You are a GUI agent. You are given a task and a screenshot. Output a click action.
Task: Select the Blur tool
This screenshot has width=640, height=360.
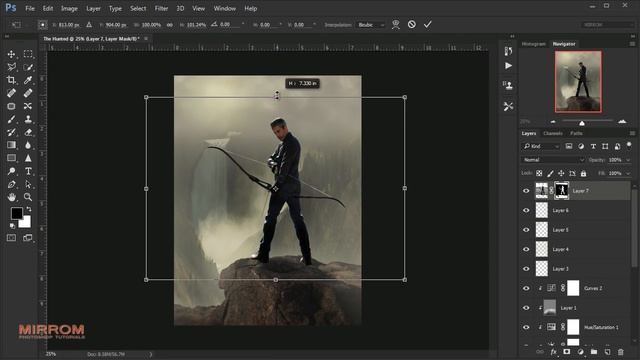[28, 145]
